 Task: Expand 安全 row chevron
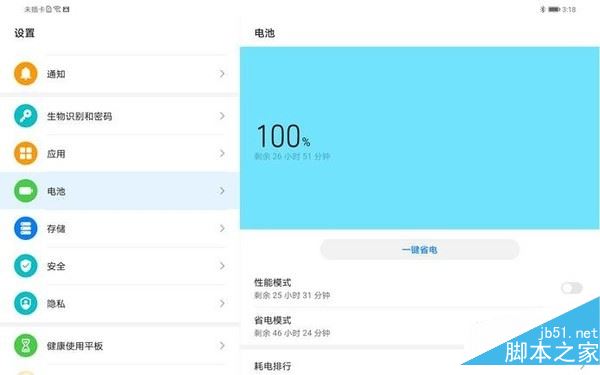(222, 266)
